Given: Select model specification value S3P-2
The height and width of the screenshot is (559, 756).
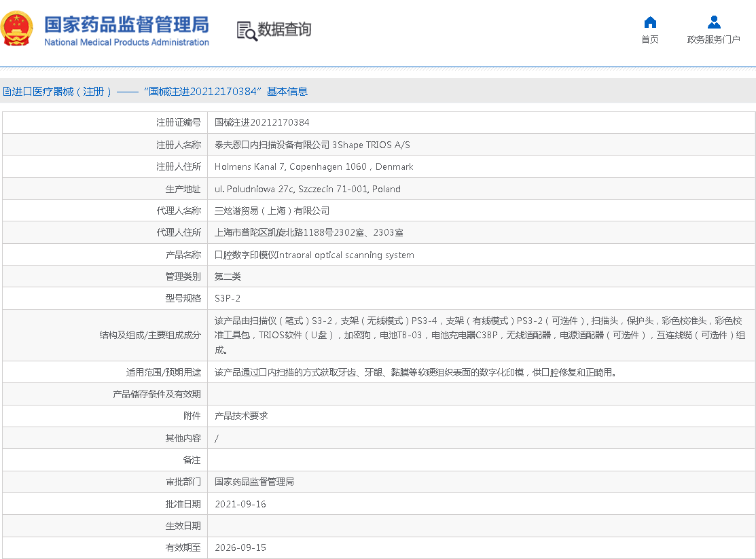Looking at the screenshot, I should point(228,299).
